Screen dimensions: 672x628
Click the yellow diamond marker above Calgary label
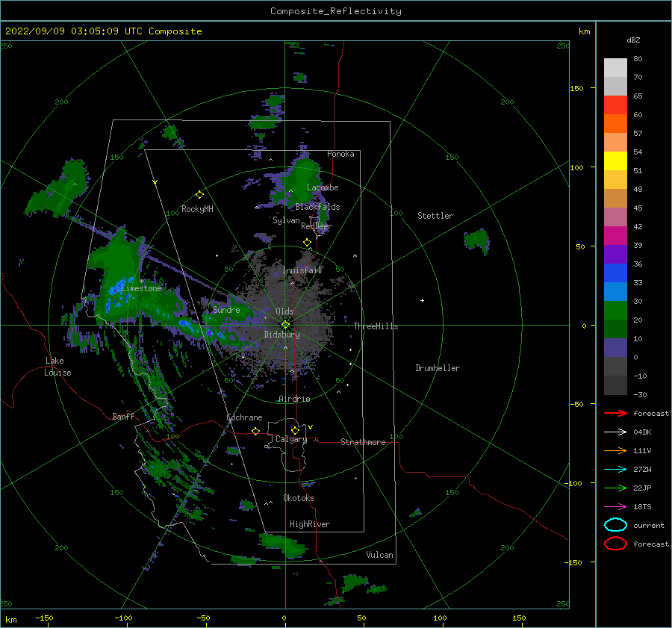point(295,430)
